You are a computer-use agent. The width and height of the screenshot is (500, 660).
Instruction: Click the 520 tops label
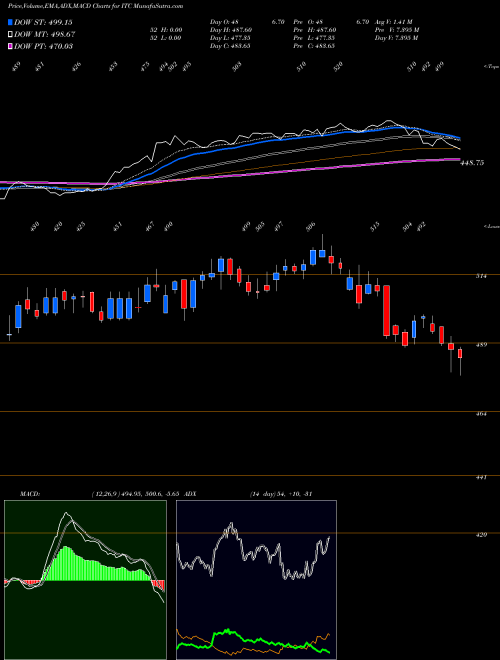click(338, 66)
